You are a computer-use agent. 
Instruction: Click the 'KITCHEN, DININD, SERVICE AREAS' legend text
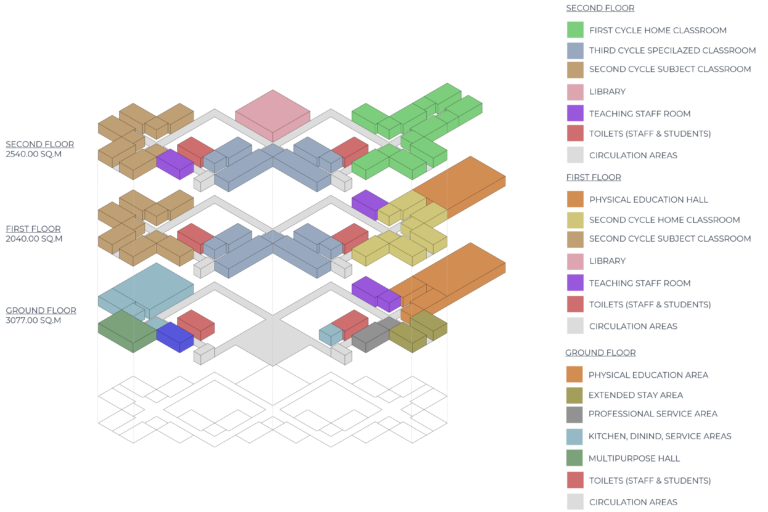[x=659, y=436]
